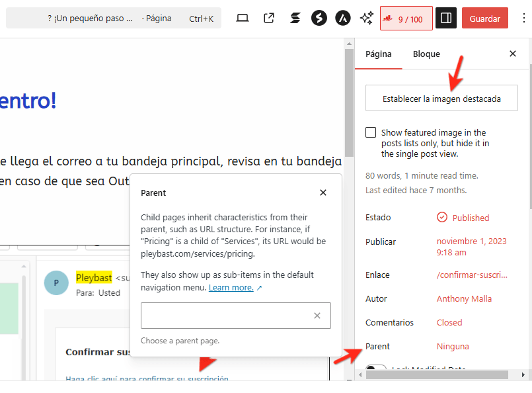
Task: Select the Página tab
Action: 378,54
